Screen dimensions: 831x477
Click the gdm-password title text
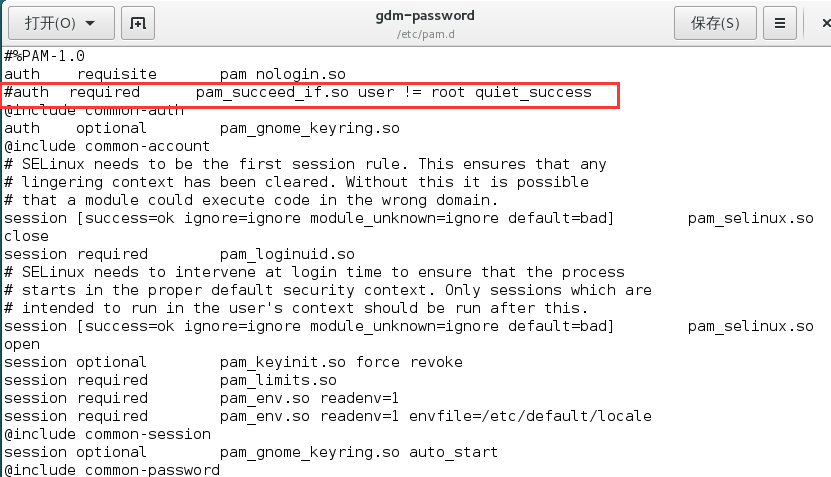click(425, 16)
